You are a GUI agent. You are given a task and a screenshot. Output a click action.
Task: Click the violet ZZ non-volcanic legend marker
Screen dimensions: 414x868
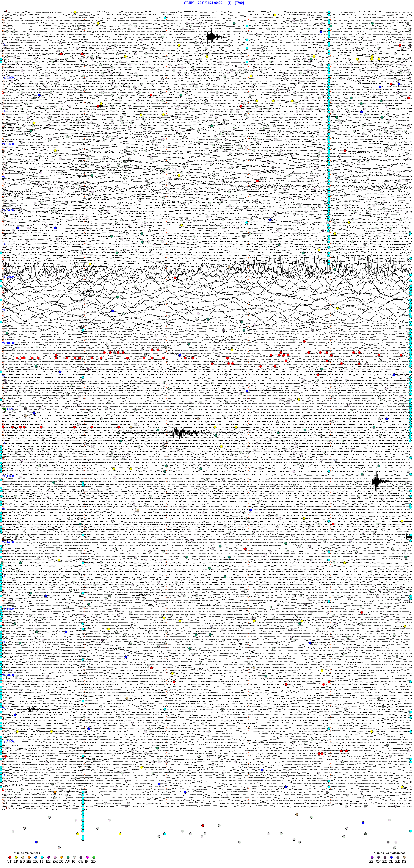(x=372, y=857)
